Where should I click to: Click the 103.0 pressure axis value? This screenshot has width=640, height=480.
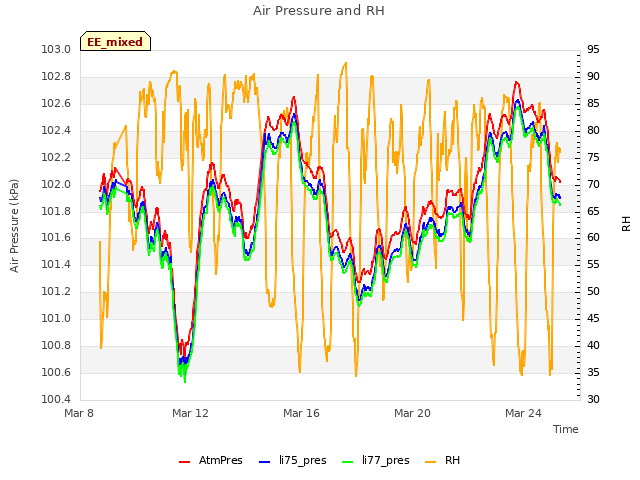point(56,49)
